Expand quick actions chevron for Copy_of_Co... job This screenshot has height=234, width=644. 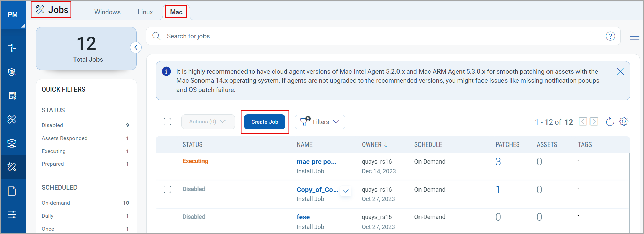click(346, 191)
